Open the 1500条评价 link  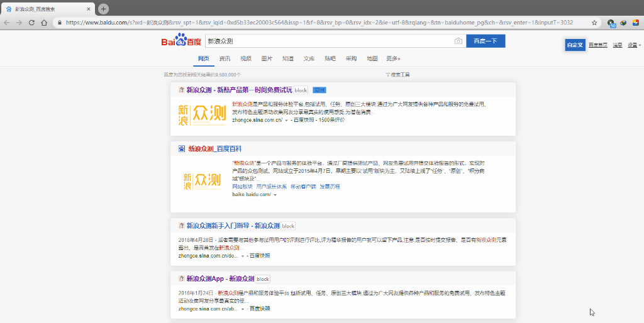[x=332, y=120]
